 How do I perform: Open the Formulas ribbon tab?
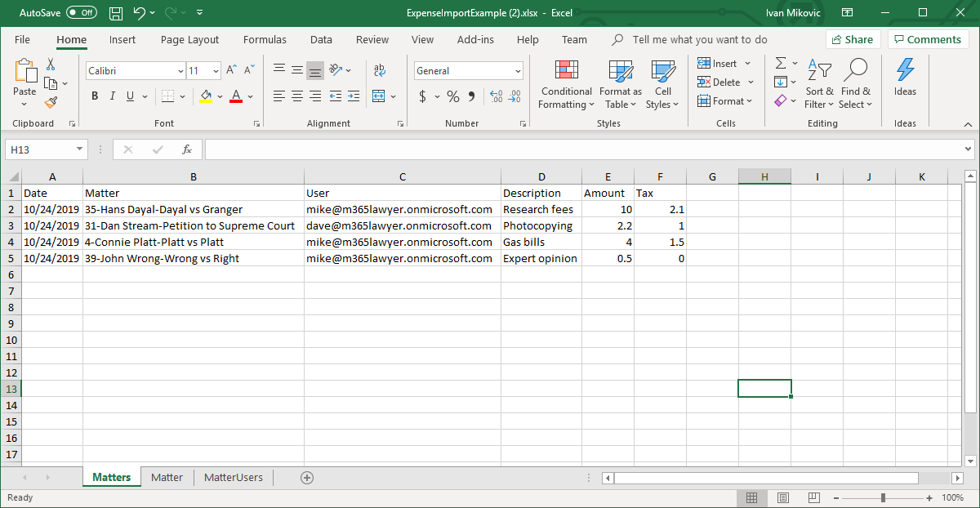(265, 39)
